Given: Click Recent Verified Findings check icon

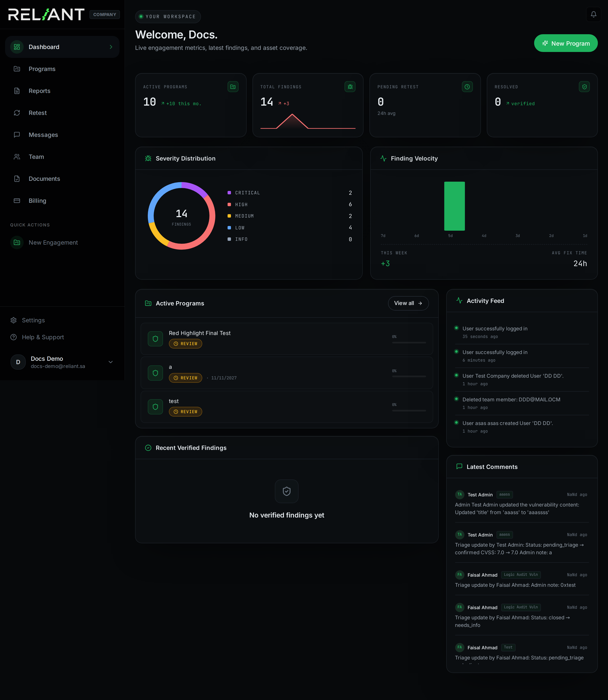Looking at the screenshot, I should pos(148,448).
